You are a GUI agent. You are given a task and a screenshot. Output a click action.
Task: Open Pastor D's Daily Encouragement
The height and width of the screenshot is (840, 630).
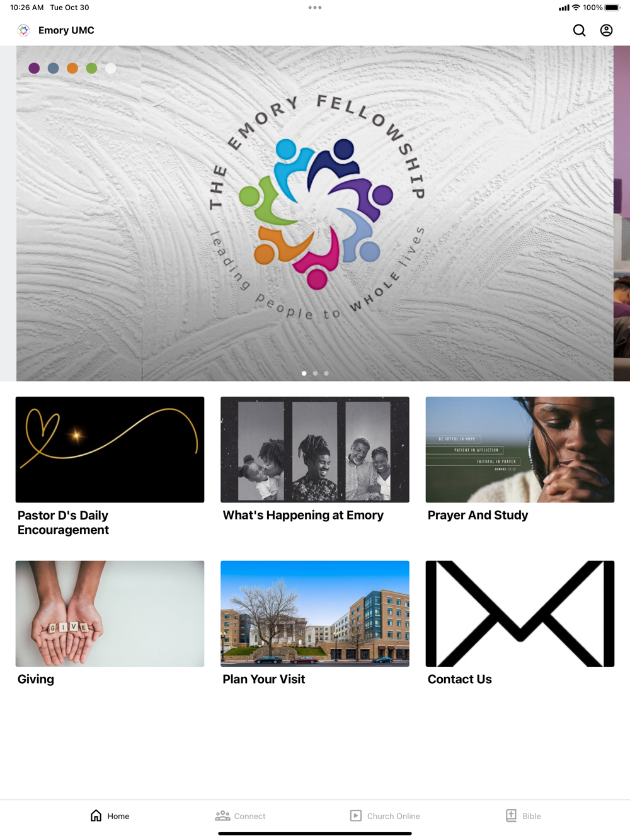pos(110,467)
